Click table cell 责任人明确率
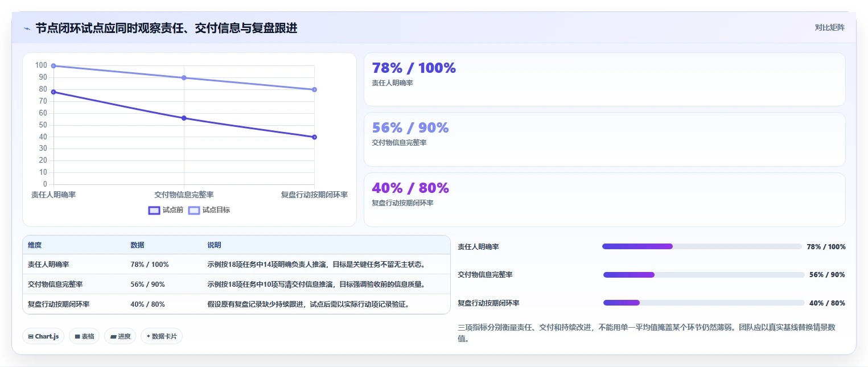This screenshot has width=868, height=367. 48,265
